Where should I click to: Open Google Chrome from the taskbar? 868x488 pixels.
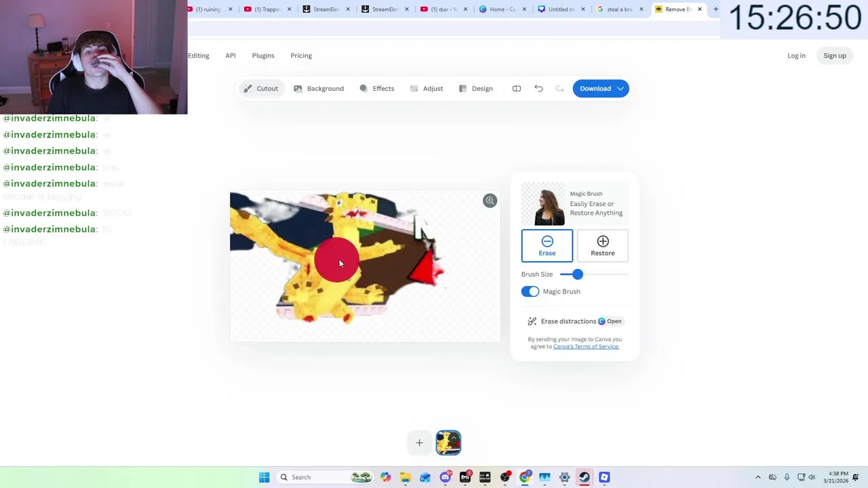[525, 477]
